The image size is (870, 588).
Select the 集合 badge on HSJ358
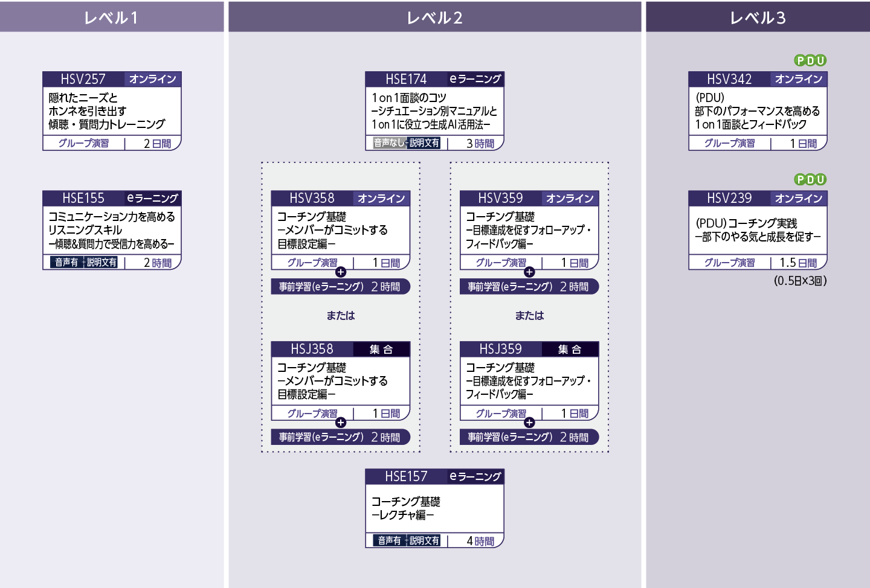381,349
